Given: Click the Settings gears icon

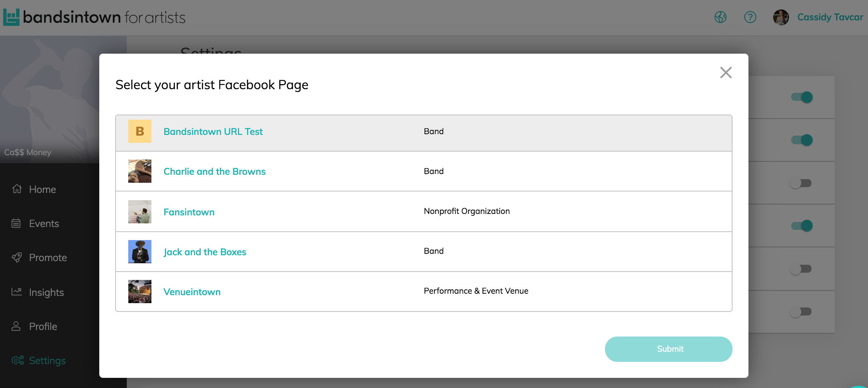Looking at the screenshot, I should click(x=17, y=360).
